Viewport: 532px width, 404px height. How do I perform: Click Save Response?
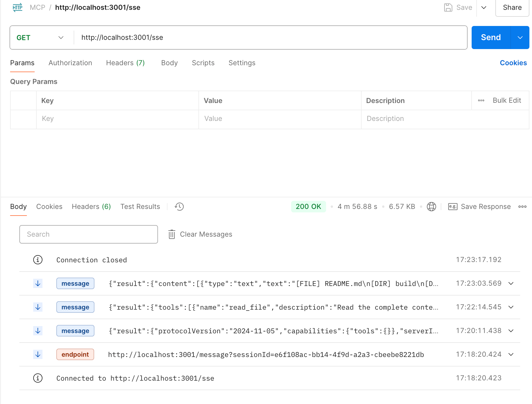click(486, 207)
